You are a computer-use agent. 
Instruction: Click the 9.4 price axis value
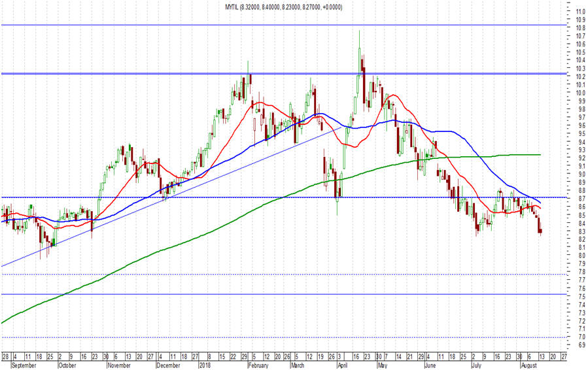[582, 142]
